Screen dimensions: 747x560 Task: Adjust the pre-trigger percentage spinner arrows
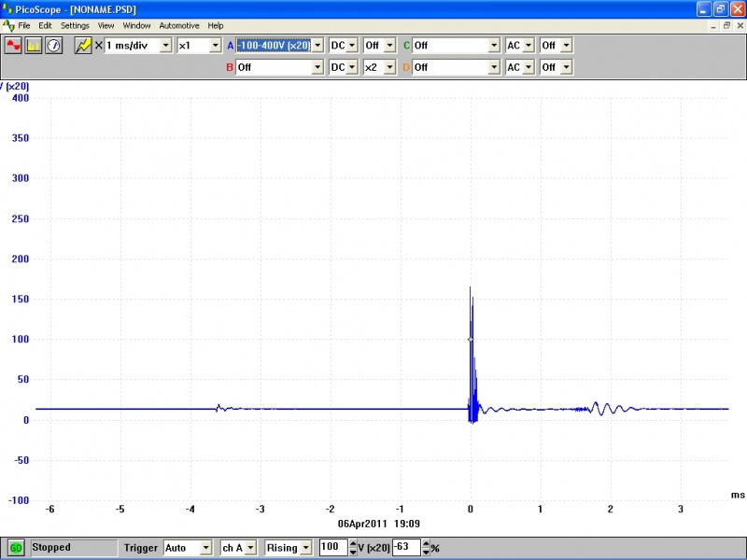[x=425, y=548]
